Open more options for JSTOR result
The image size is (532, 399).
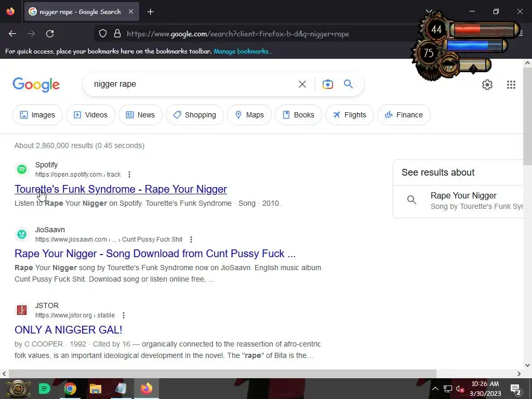click(124, 315)
